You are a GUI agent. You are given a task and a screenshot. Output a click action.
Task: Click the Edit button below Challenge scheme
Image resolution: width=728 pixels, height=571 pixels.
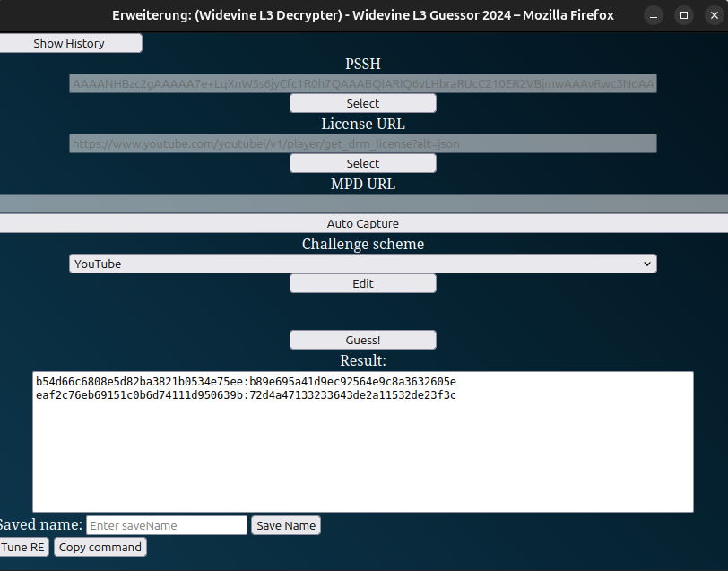tap(363, 283)
